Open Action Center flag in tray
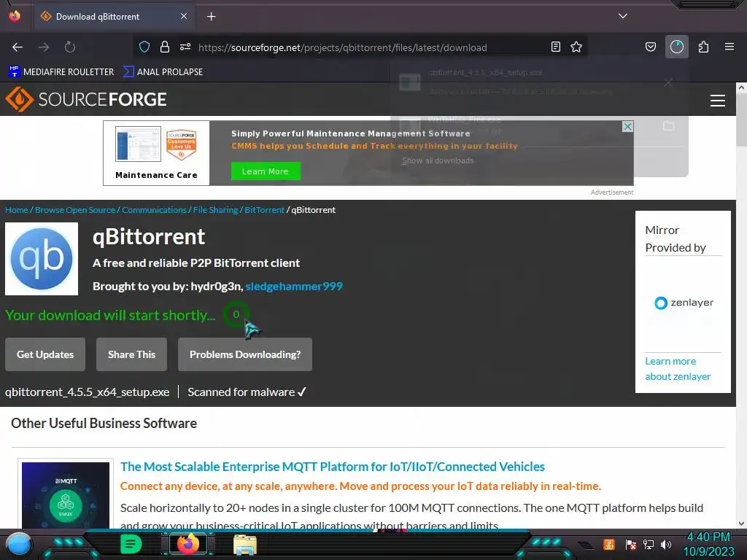747x560 pixels. (630, 544)
